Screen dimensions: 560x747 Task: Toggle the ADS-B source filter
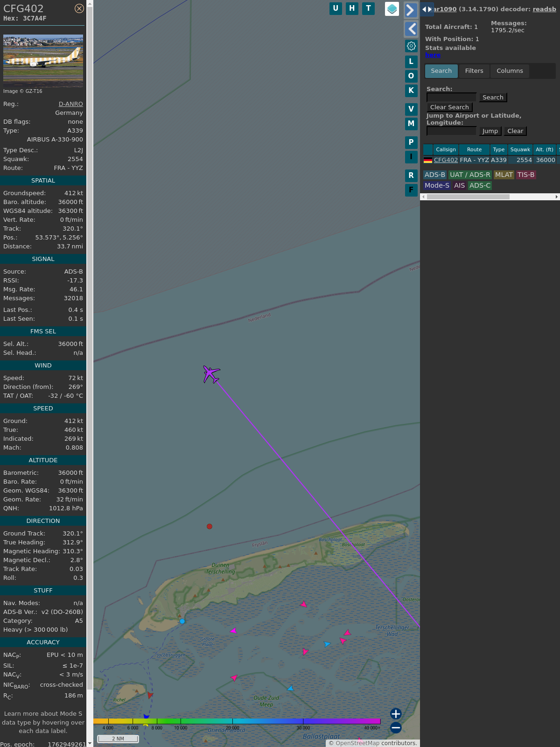coord(434,175)
